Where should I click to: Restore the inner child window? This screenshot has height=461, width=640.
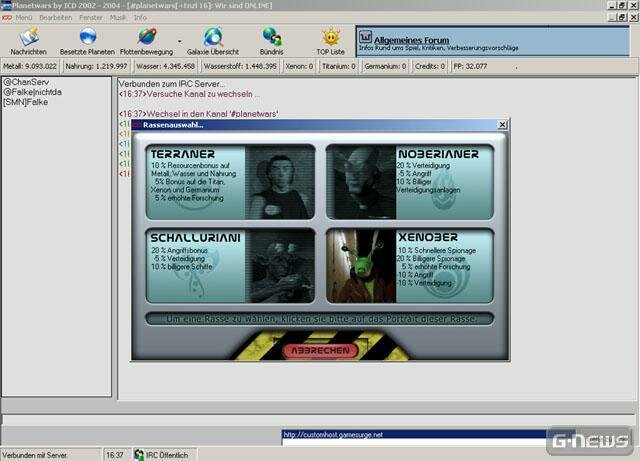click(x=622, y=18)
